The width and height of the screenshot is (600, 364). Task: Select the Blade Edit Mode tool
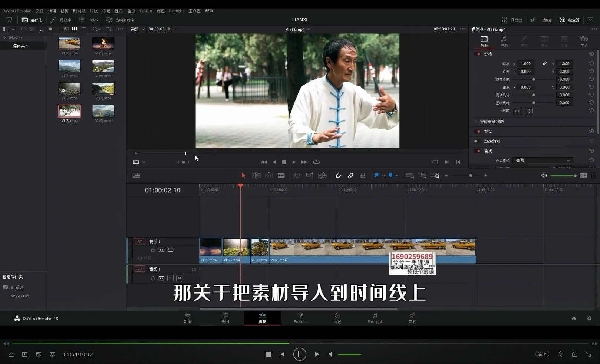pyautogui.click(x=281, y=175)
